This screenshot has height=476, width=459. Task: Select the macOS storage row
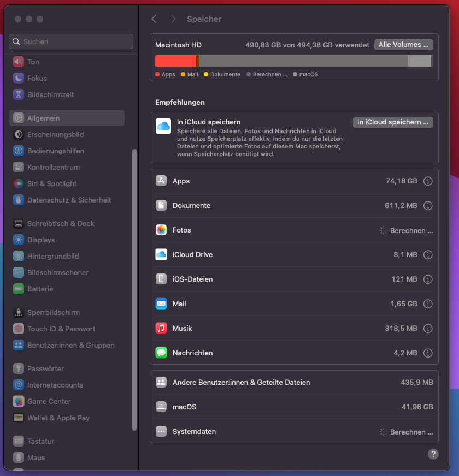pyautogui.click(x=294, y=407)
